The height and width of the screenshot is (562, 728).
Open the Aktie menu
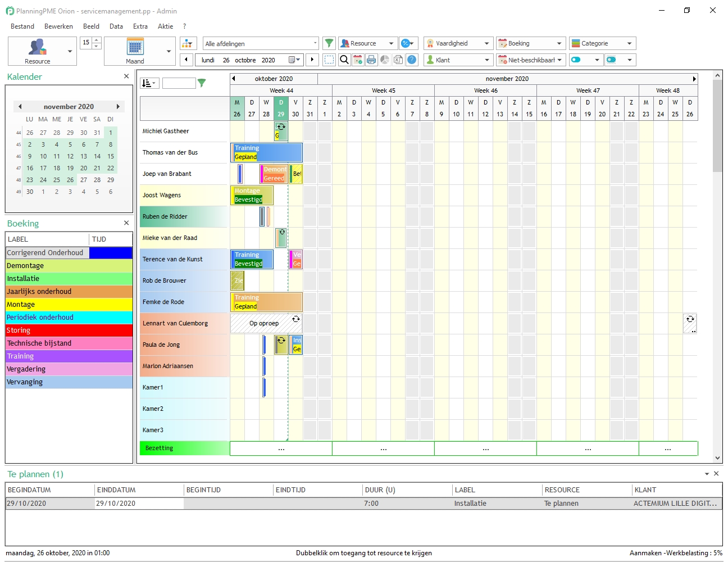[x=165, y=26]
